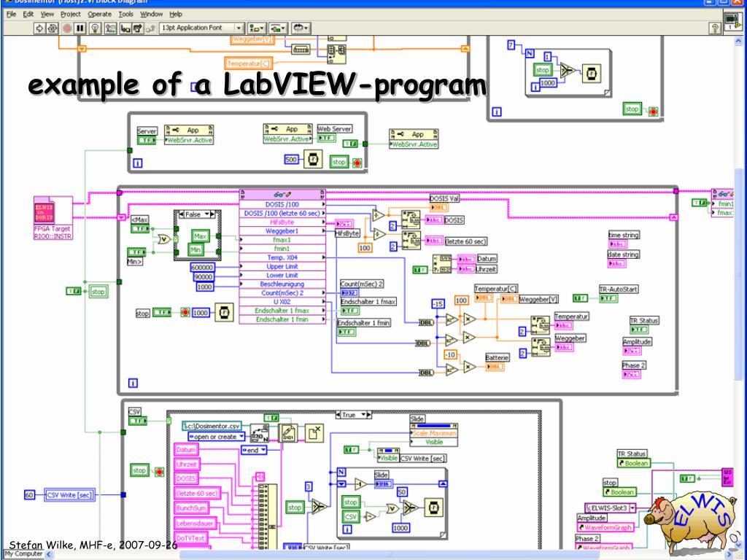Viewport: 747px width, 560px height.
Task: Click the 'HifsByte' property row
Action: point(282,222)
